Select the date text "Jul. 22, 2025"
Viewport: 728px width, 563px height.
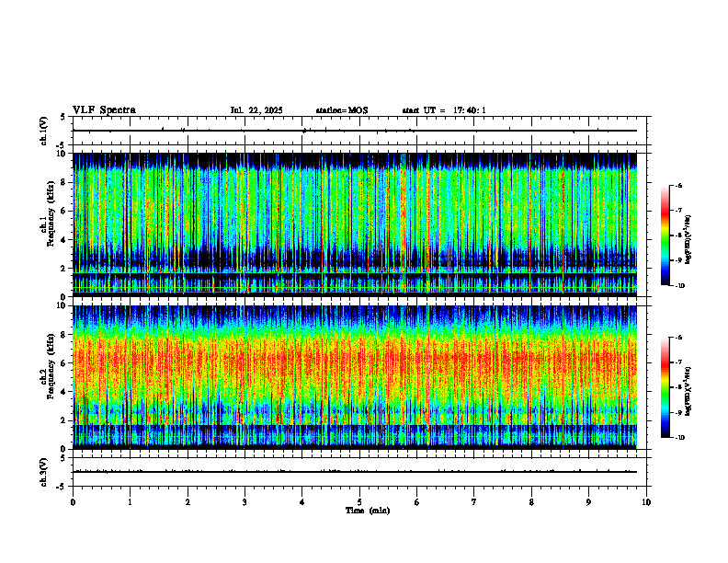click(x=256, y=110)
